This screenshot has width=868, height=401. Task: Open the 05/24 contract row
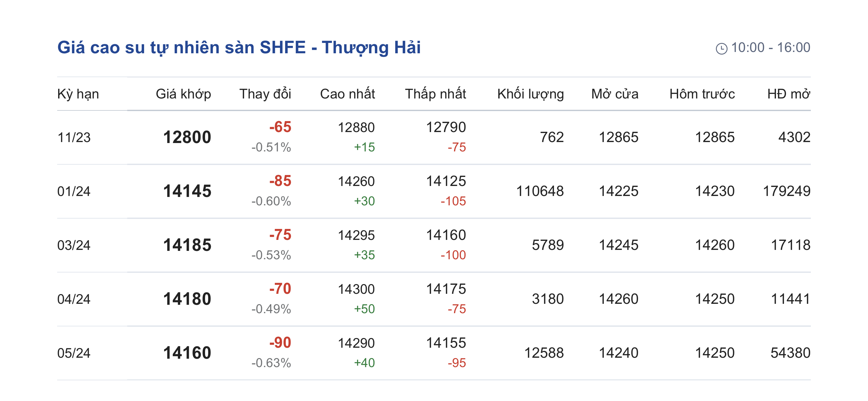74,353
